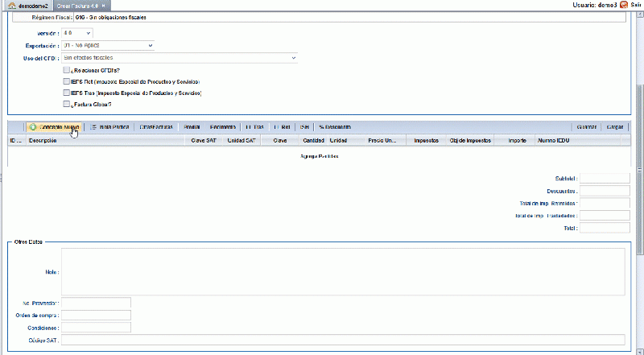Click the Total de Imp. Trasladados field

605,216
